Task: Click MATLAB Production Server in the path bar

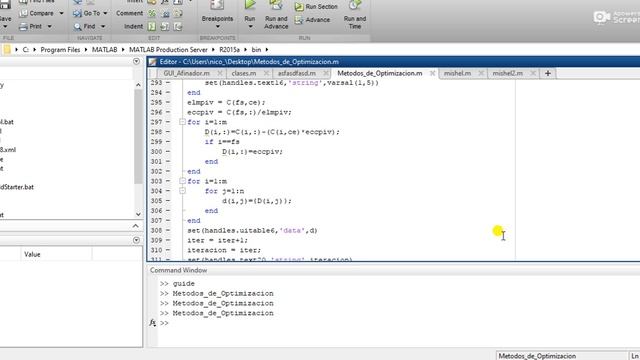Action: (x=168, y=50)
